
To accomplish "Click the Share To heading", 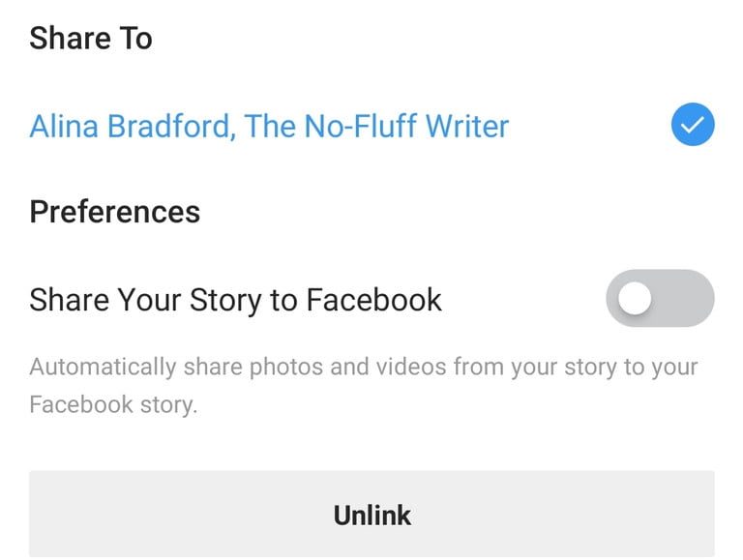I will tap(91, 39).
